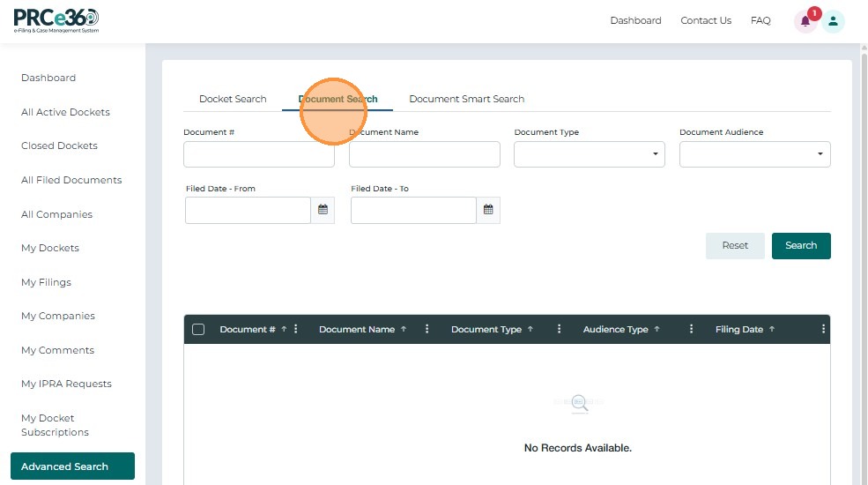Open My Comments
868x485 pixels.
point(57,350)
